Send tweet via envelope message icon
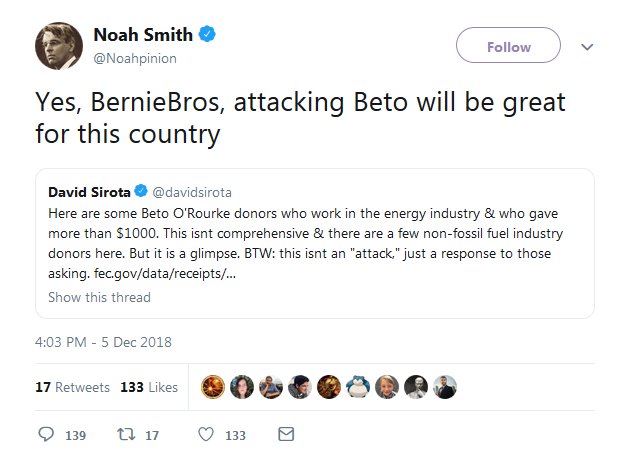The image size is (623, 471). point(286,434)
